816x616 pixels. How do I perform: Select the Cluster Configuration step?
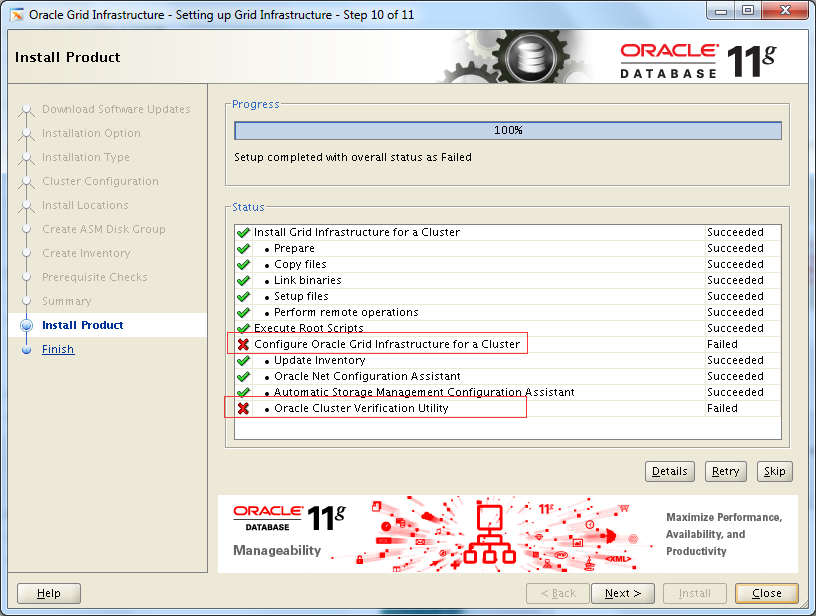(x=100, y=181)
